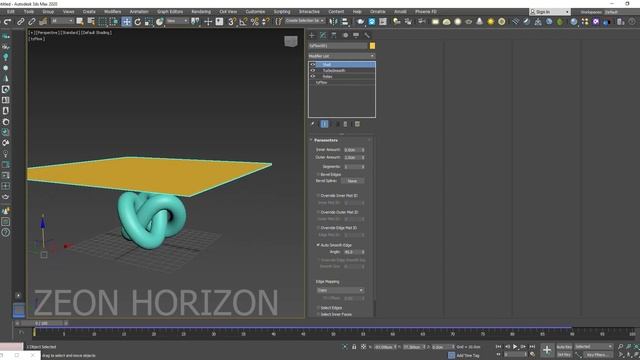Click the Pin Stack icon below the modifier stack
640x360 pixels.
point(313,124)
